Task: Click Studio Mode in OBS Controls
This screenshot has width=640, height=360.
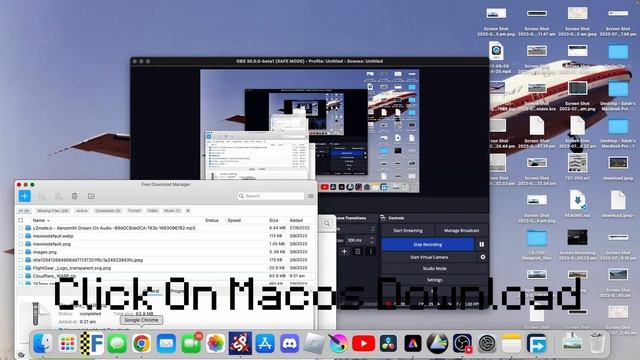Action: click(x=434, y=269)
